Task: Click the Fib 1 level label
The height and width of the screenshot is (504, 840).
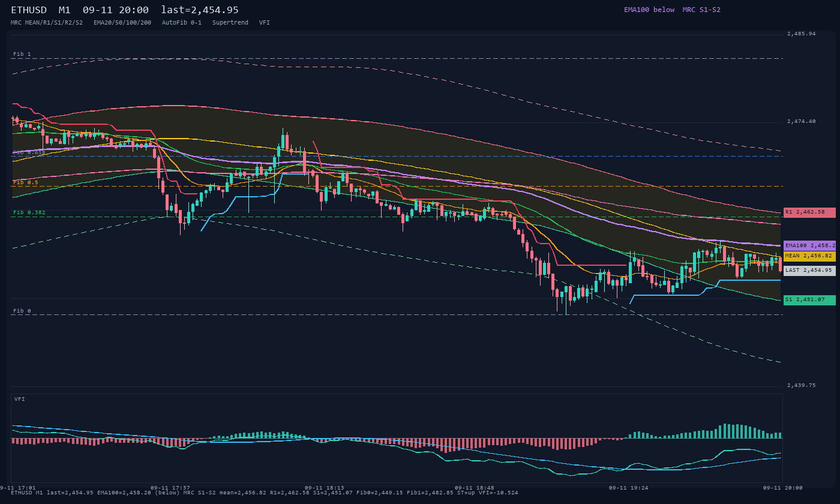Action: tap(22, 54)
